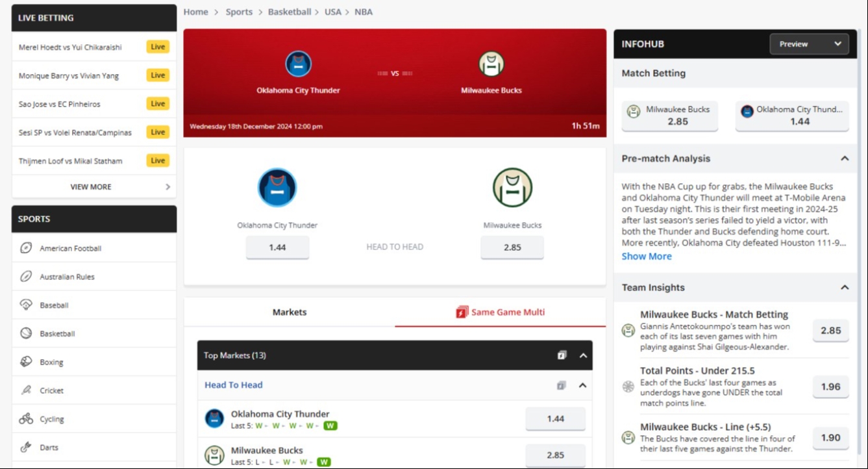Click the multi icon in Top Markets header
The image size is (868, 469).
562,355
